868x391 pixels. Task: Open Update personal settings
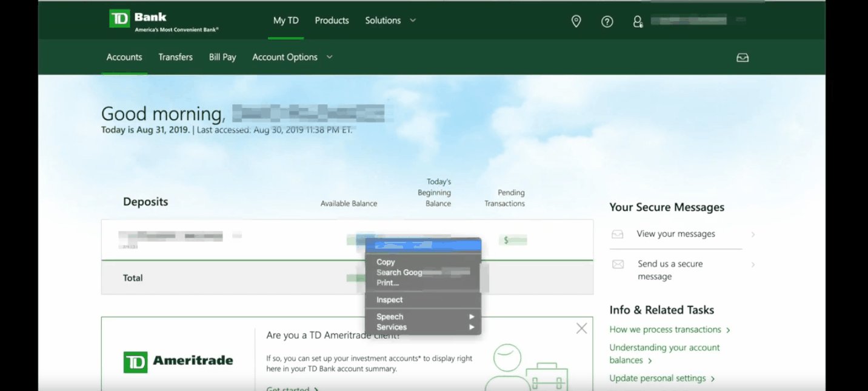tap(658, 378)
